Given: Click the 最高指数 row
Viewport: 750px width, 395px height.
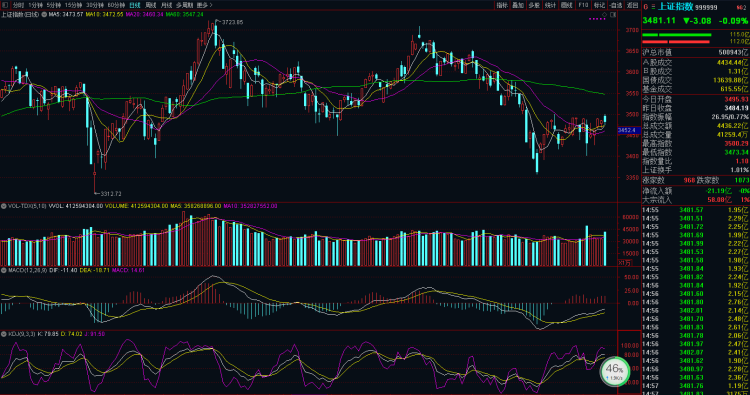Looking at the screenshot, I should point(695,143).
